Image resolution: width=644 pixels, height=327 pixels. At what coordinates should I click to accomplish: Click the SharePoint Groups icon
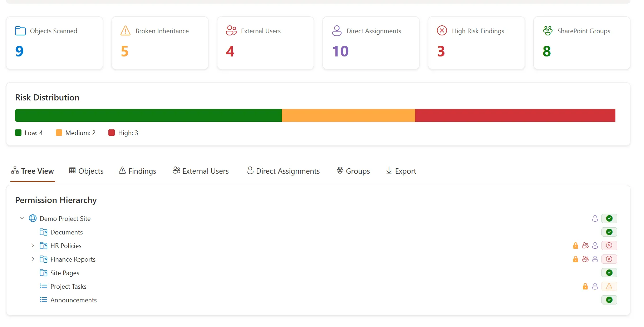(x=547, y=31)
